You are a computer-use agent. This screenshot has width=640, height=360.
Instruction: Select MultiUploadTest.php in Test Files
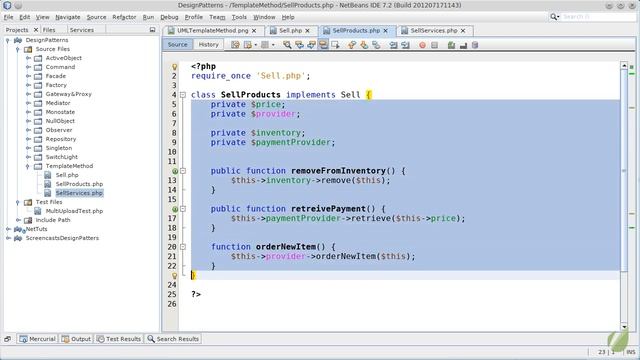tap(74, 211)
